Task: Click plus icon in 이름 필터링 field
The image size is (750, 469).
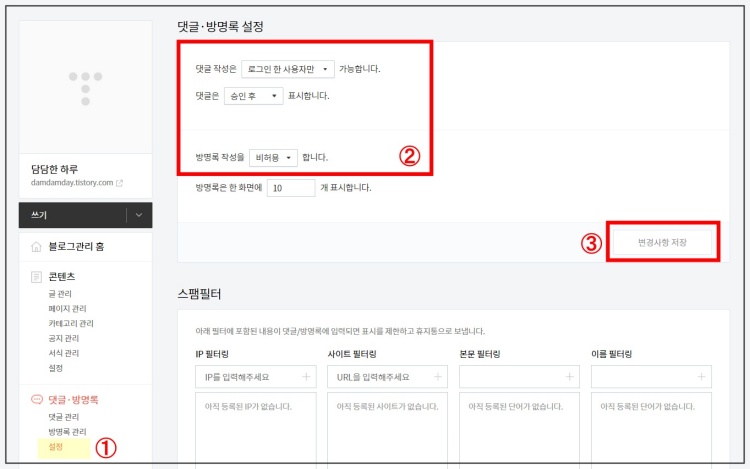Action: (x=701, y=377)
